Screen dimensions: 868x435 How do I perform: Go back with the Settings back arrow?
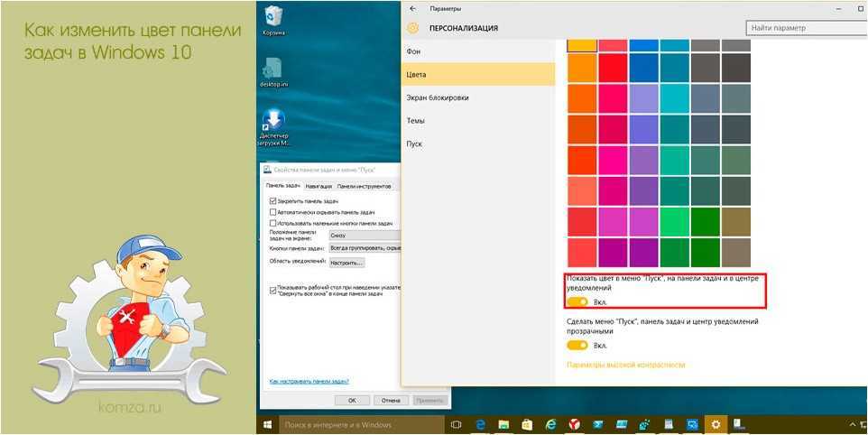412,9
